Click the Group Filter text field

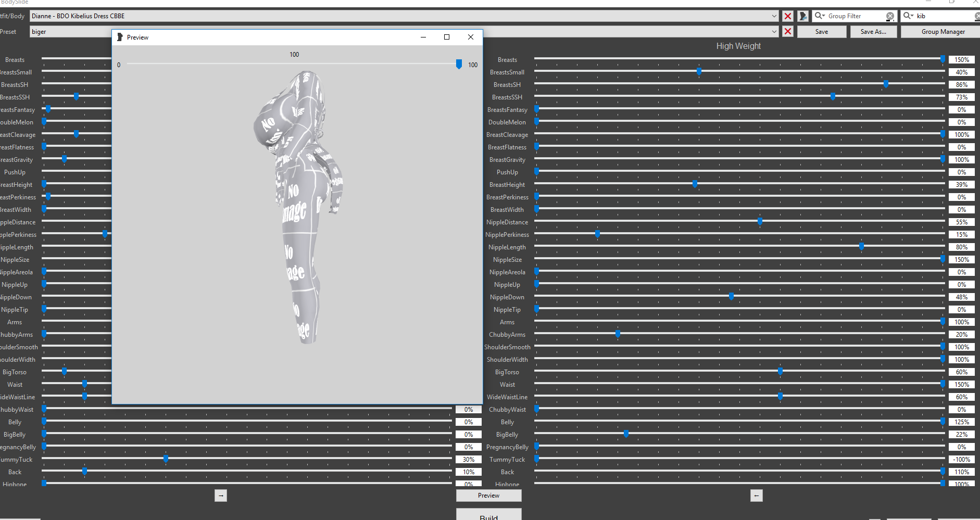click(855, 16)
